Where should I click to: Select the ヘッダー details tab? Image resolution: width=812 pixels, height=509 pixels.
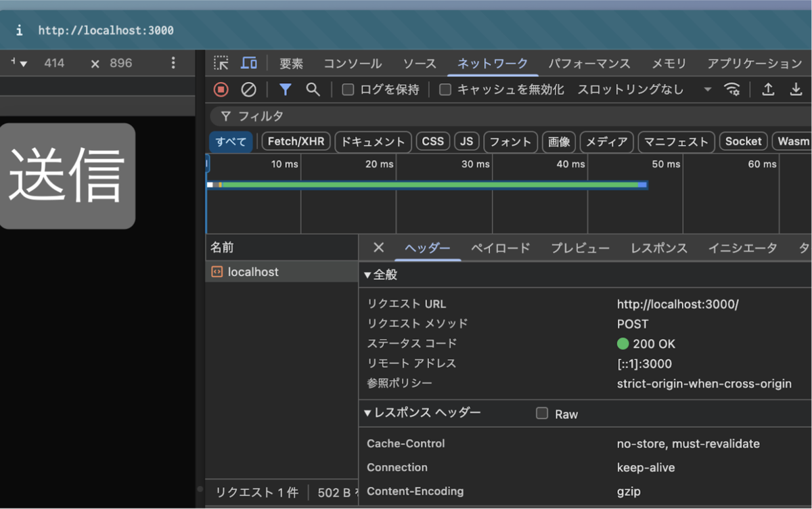tap(428, 248)
